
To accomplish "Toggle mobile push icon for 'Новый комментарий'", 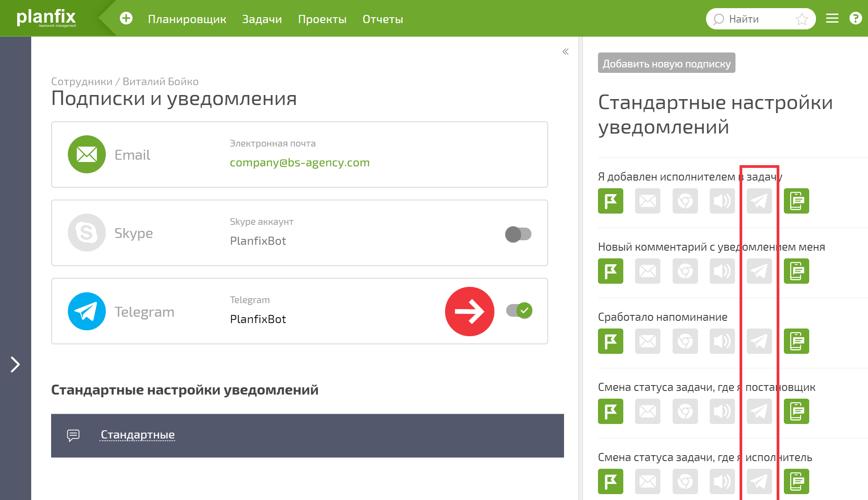I will (x=797, y=271).
